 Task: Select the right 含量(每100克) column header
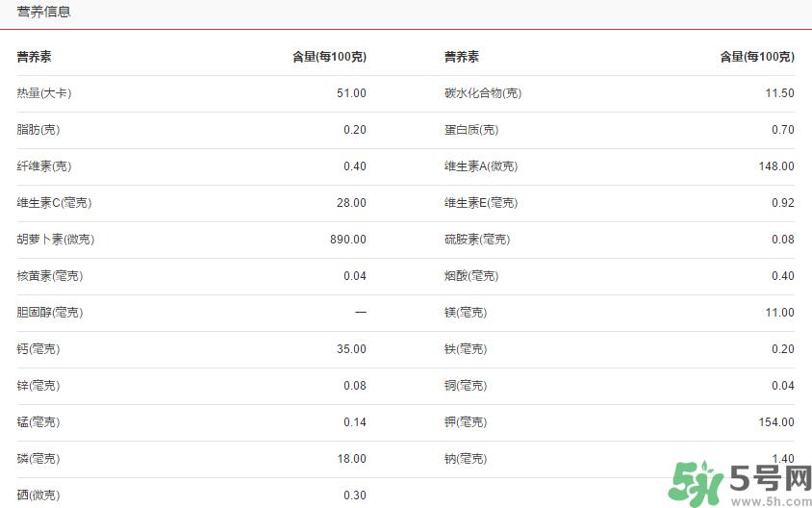[757, 57]
